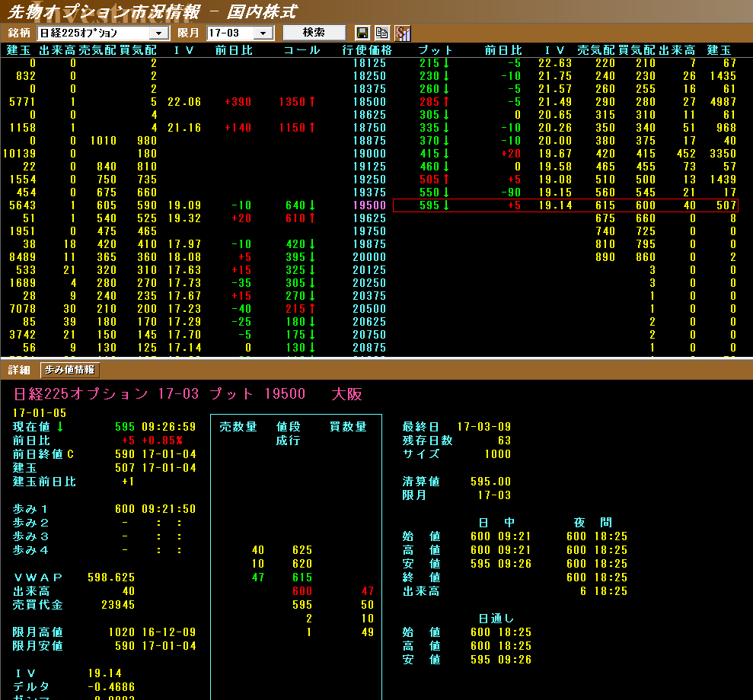Switch to the 歩み値情報 tab
Image resolution: width=753 pixels, height=700 pixels.
click(69, 370)
